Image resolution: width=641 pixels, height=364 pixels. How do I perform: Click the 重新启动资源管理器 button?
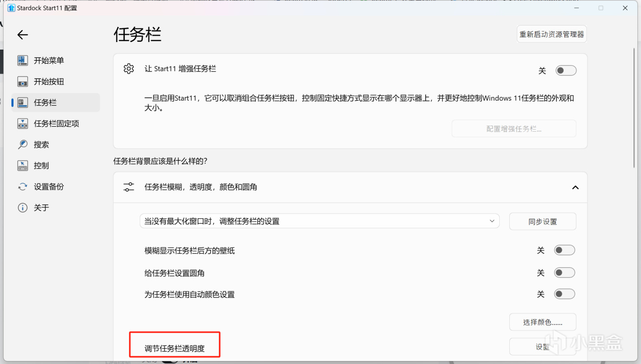tap(552, 34)
